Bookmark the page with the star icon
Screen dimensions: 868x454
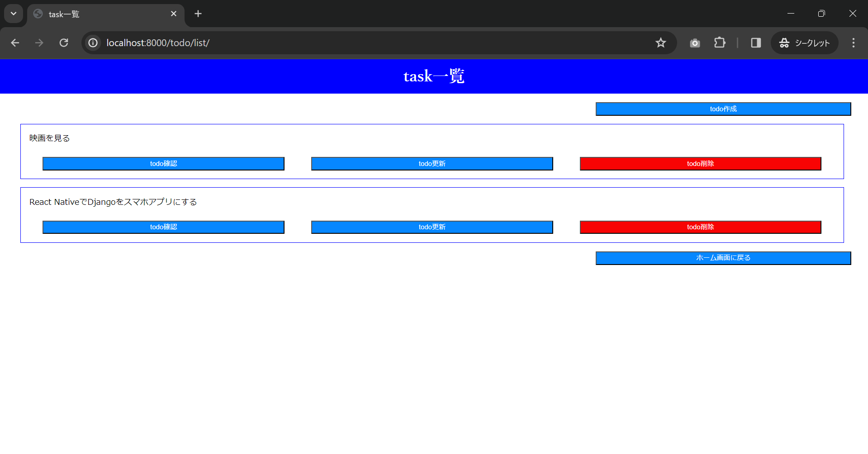[x=660, y=43]
